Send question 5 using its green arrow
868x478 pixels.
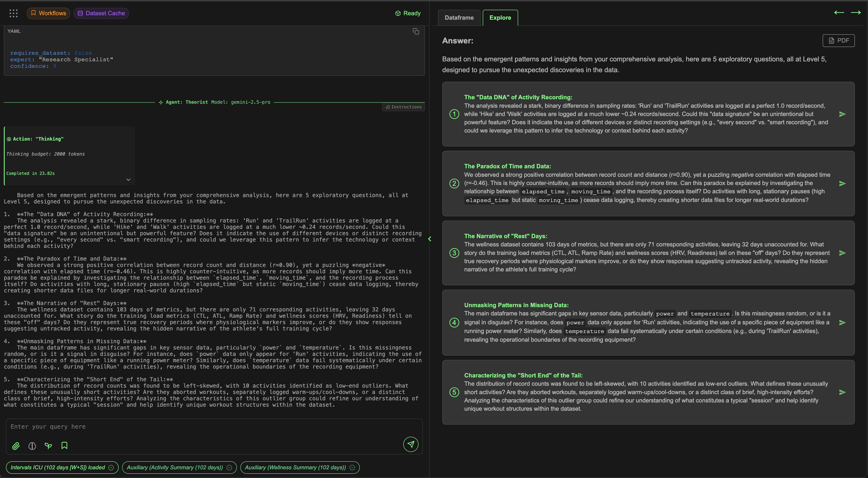pos(843,392)
